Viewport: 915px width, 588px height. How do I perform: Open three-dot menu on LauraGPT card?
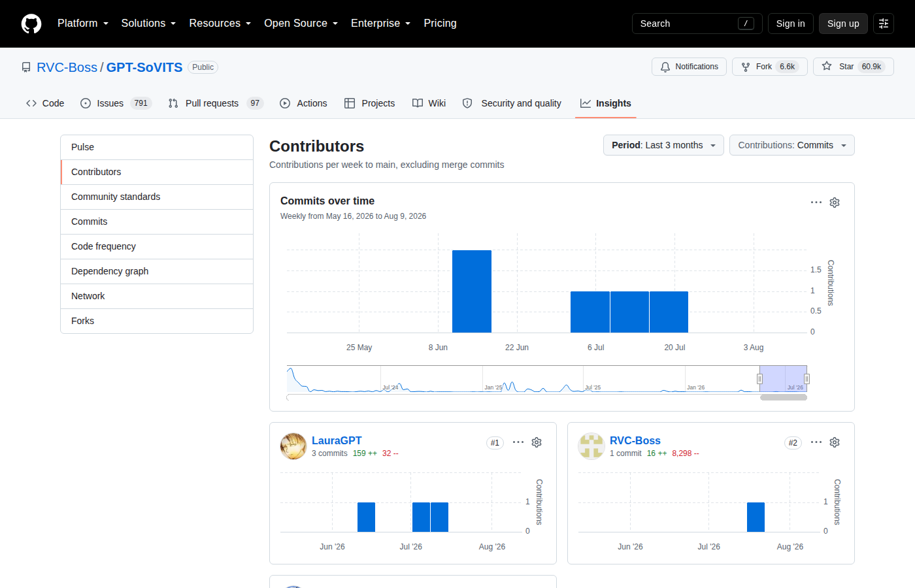[518, 442]
